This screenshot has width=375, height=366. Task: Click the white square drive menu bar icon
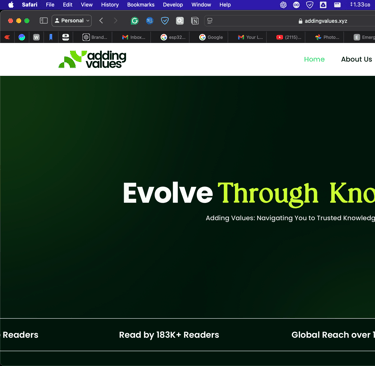pos(323,5)
